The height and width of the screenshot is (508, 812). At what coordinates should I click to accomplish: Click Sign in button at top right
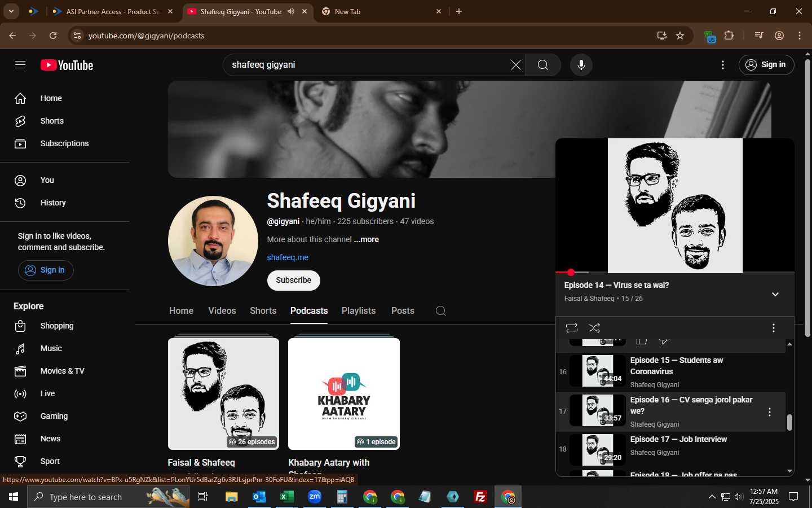pos(766,65)
